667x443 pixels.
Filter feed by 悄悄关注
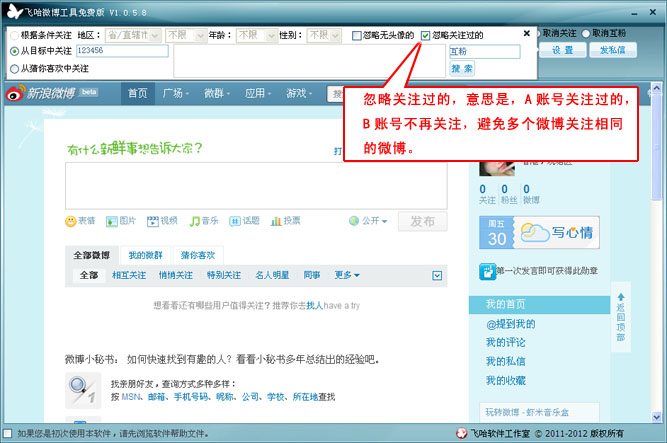point(176,275)
